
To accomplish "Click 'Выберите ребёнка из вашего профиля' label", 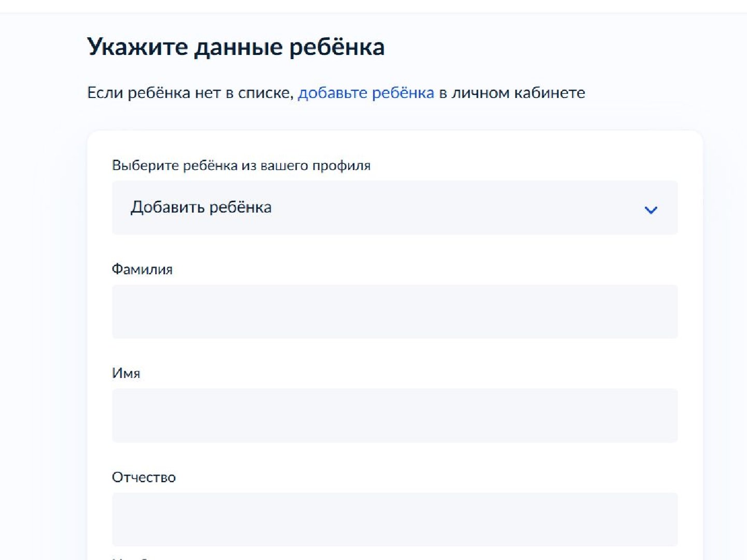I will click(241, 165).
